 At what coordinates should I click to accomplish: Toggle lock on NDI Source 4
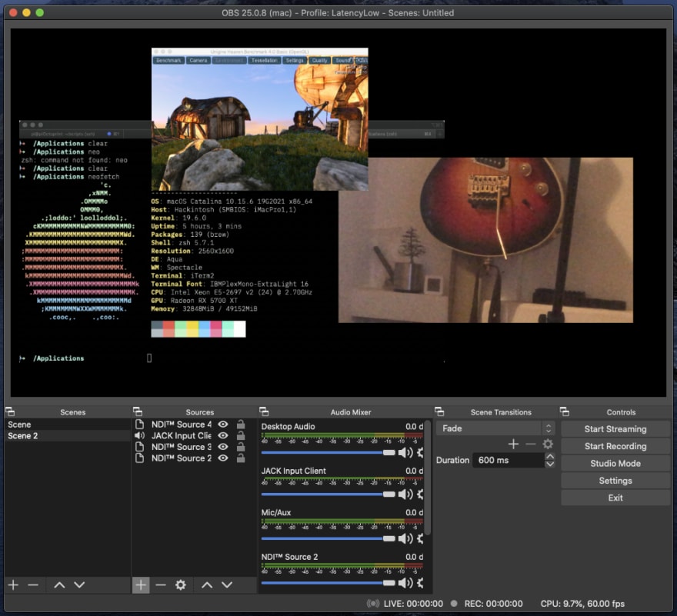pos(241,425)
